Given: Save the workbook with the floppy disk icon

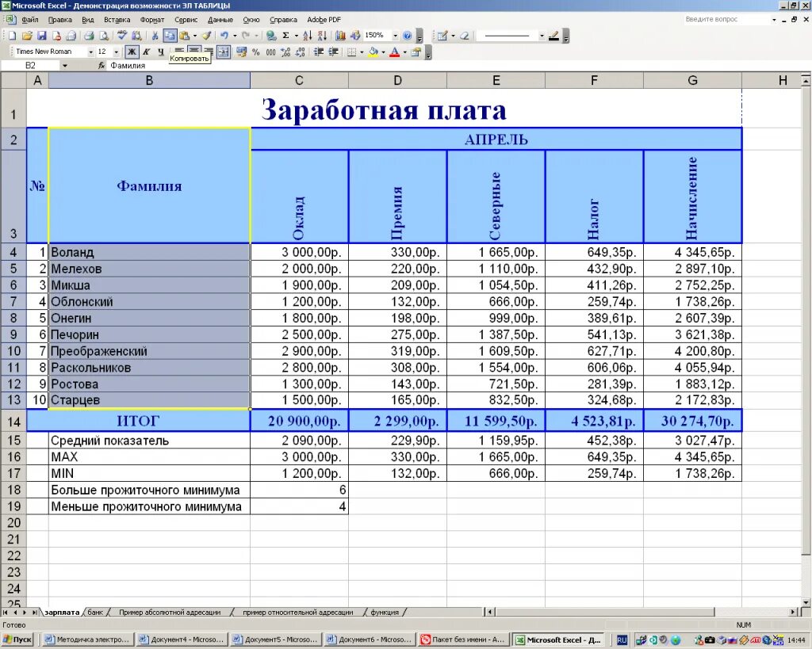Looking at the screenshot, I should pos(42,36).
